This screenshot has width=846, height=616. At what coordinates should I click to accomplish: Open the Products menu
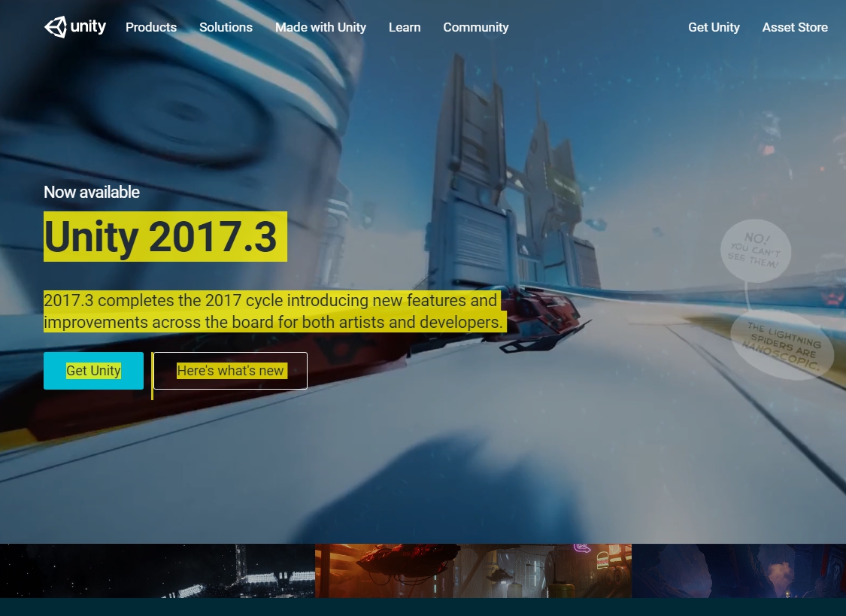[x=150, y=27]
